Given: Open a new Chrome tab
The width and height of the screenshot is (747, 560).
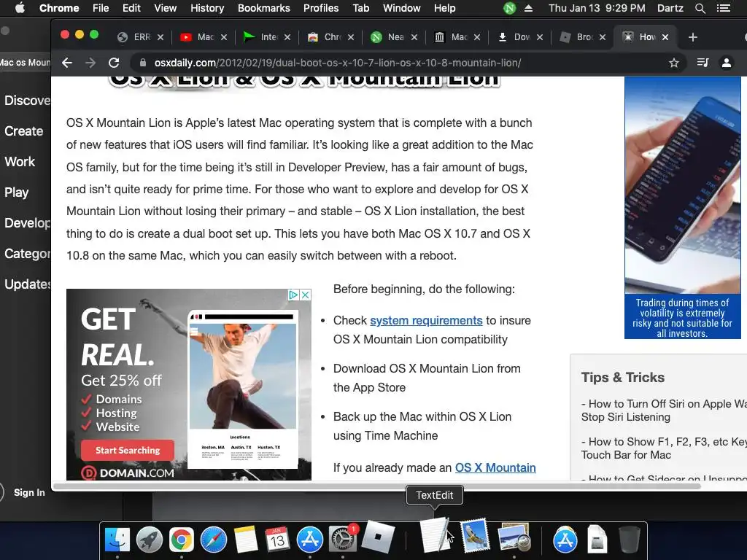Looking at the screenshot, I should coord(693,37).
